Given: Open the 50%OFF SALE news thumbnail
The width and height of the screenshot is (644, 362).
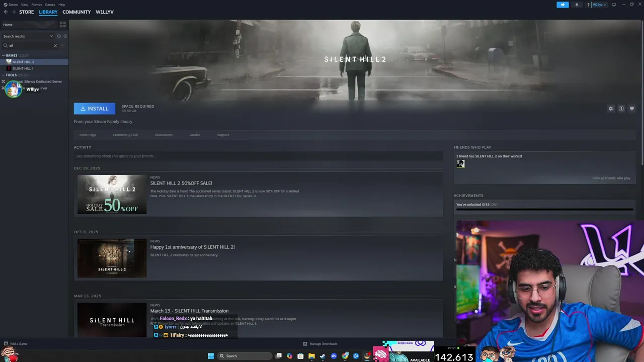Looking at the screenshot, I should coord(112,195).
